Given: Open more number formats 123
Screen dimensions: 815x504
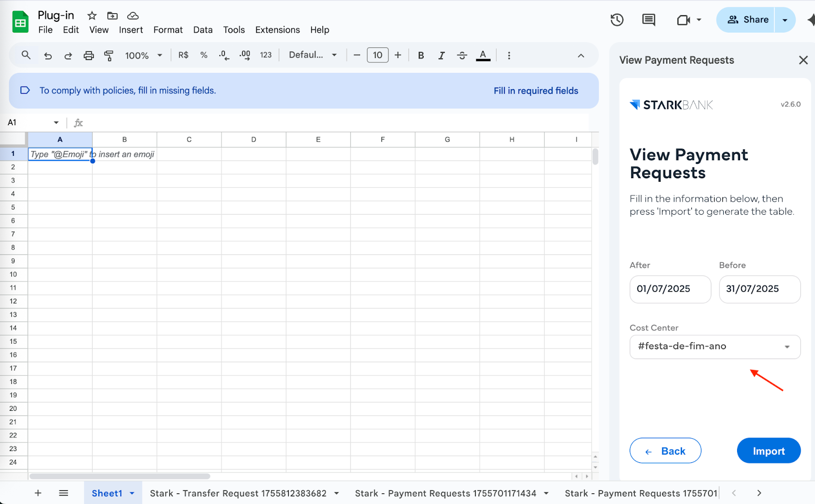Looking at the screenshot, I should [x=266, y=55].
